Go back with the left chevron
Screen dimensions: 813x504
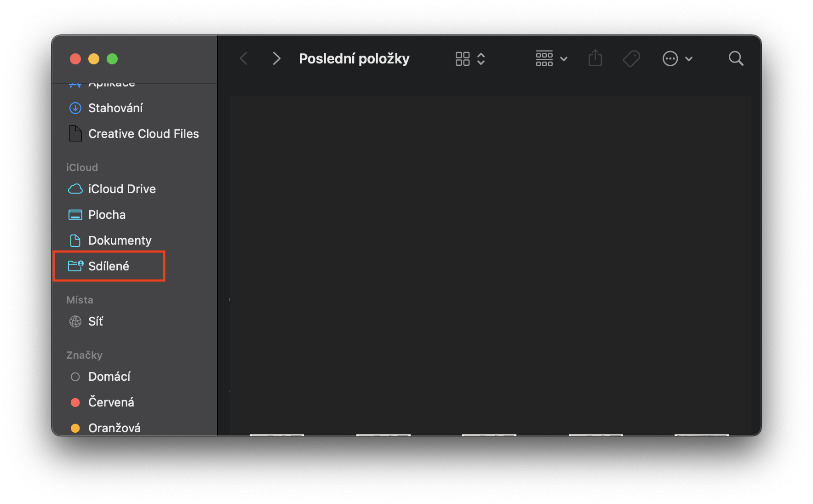[244, 59]
